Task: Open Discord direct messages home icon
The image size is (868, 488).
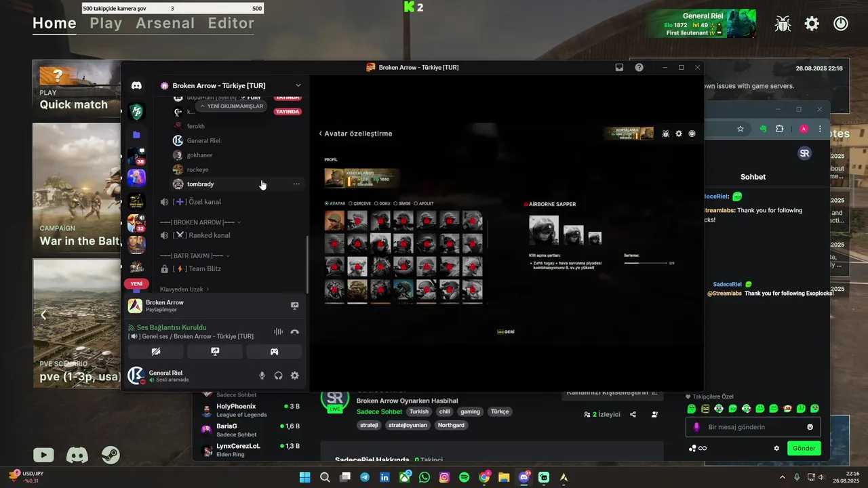Action: (136, 85)
